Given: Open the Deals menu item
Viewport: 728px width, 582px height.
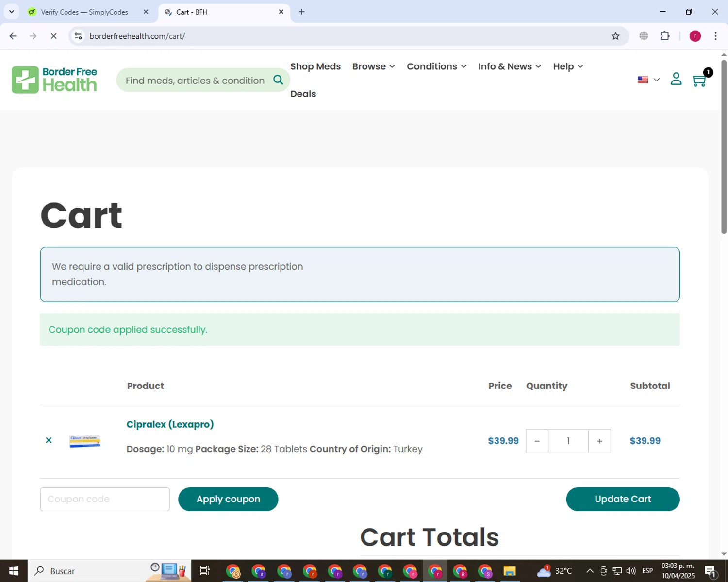Looking at the screenshot, I should pyautogui.click(x=303, y=94).
